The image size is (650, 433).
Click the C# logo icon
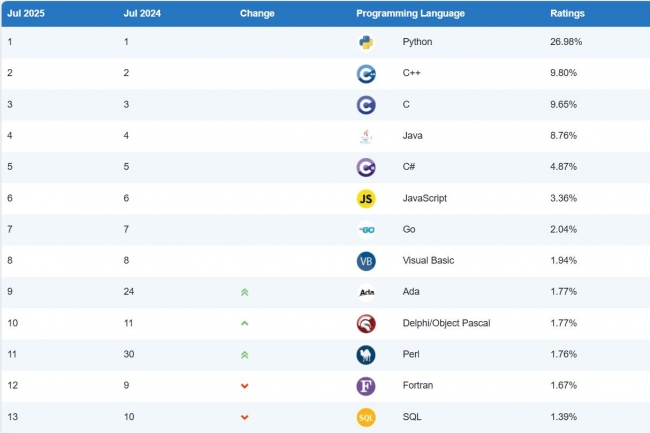(366, 167)
